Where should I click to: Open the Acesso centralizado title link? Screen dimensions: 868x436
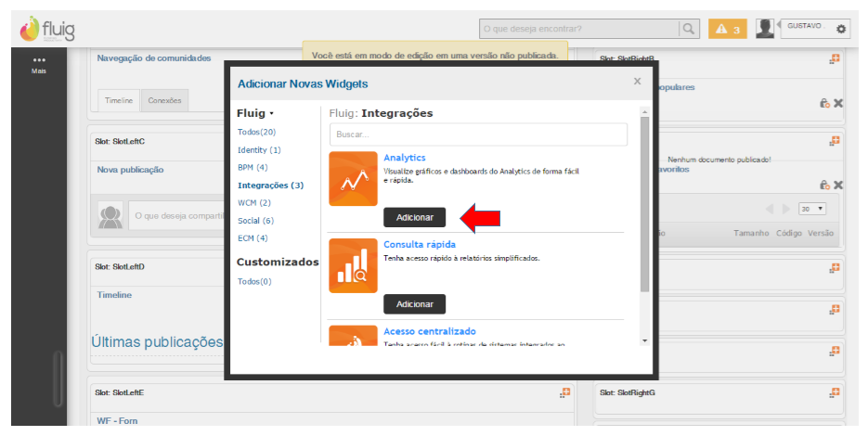click(x=430, y=331)
